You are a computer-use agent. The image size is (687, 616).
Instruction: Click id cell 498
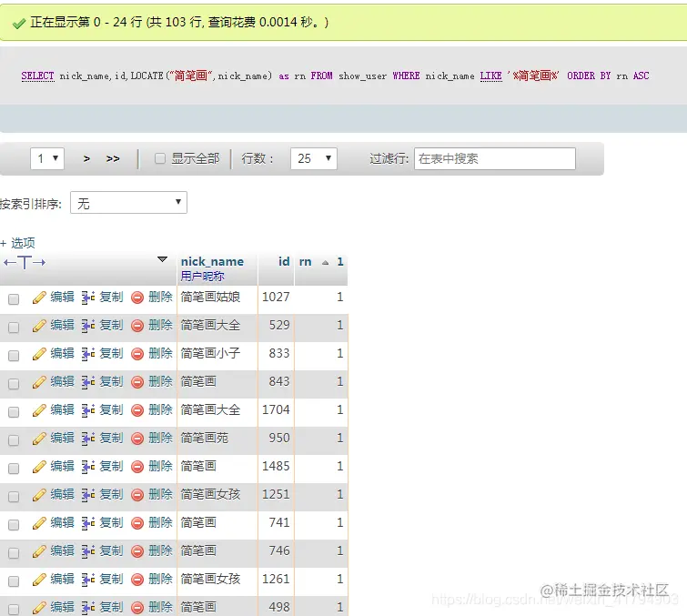[x=279, y=607]
